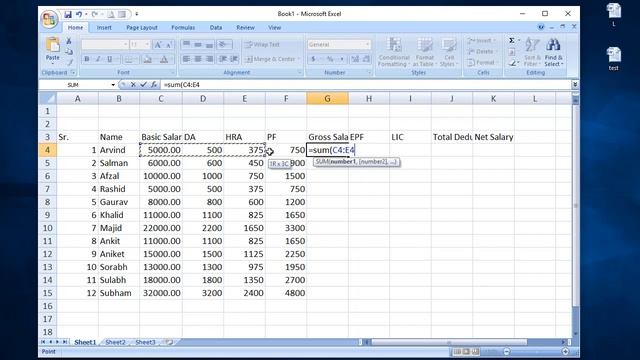Open the Font Size dropdown
The height and width of the screenshot is (360, 640).
(147, 44)
